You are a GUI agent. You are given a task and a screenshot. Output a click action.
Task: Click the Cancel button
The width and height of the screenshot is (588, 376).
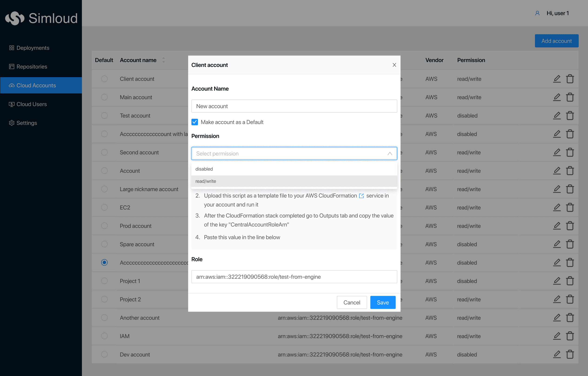point(352,303)
